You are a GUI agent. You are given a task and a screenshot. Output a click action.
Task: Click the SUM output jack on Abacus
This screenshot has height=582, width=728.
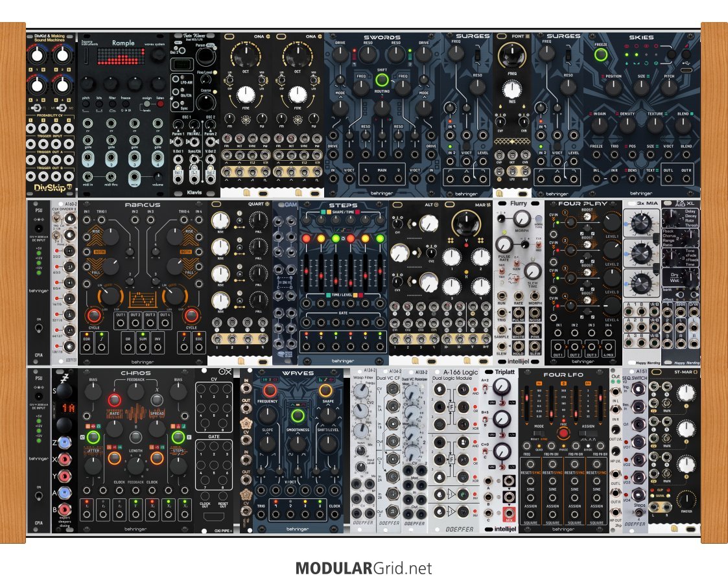tap(143, 347)
